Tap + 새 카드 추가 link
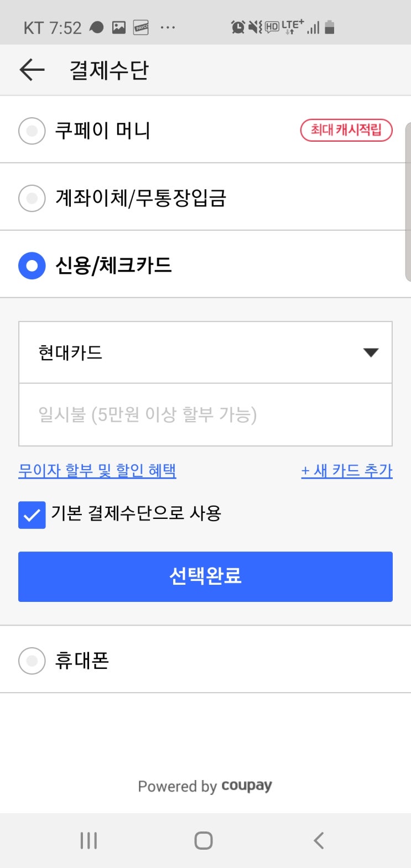411x868 pixels. pyautogui.click(x=347, y=471)
